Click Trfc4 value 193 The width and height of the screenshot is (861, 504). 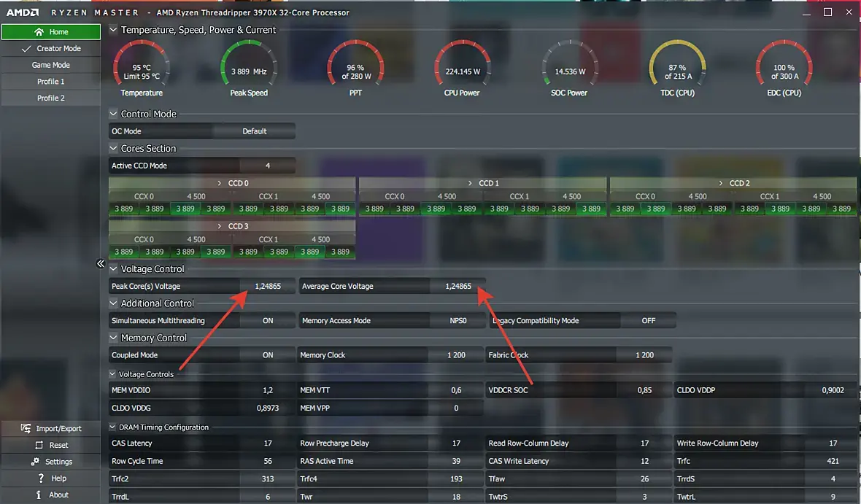(x=456, y=478)
